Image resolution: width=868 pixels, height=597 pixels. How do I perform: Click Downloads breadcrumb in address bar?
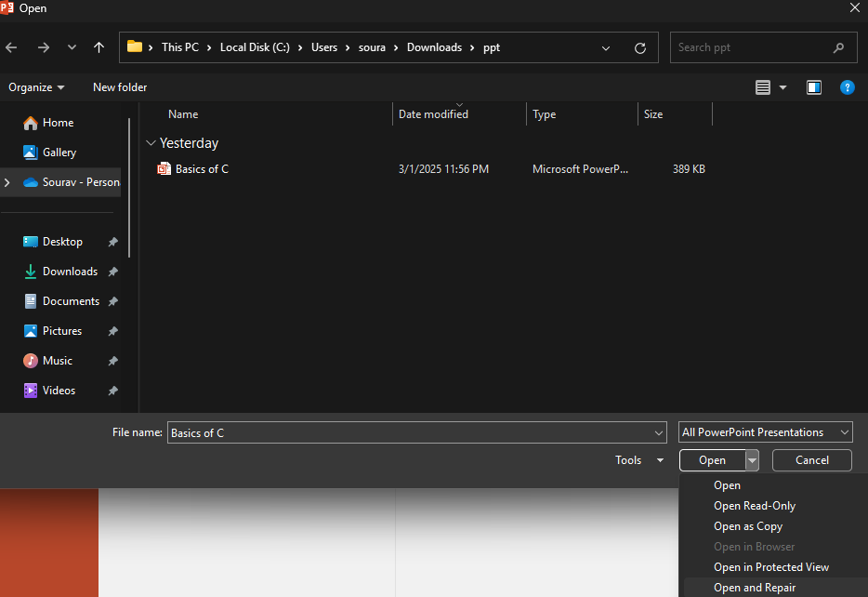point(435,47)
